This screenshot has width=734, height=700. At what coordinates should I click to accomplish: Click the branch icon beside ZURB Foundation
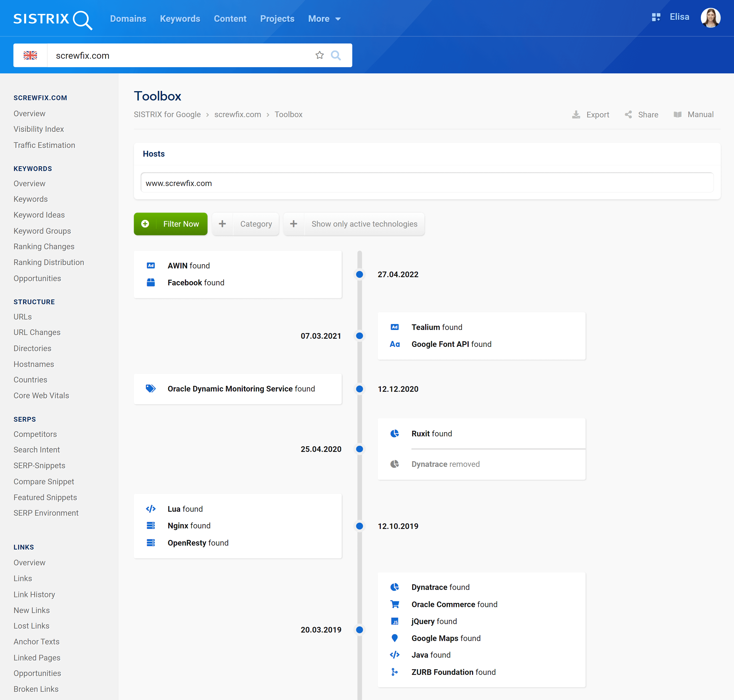395,672
